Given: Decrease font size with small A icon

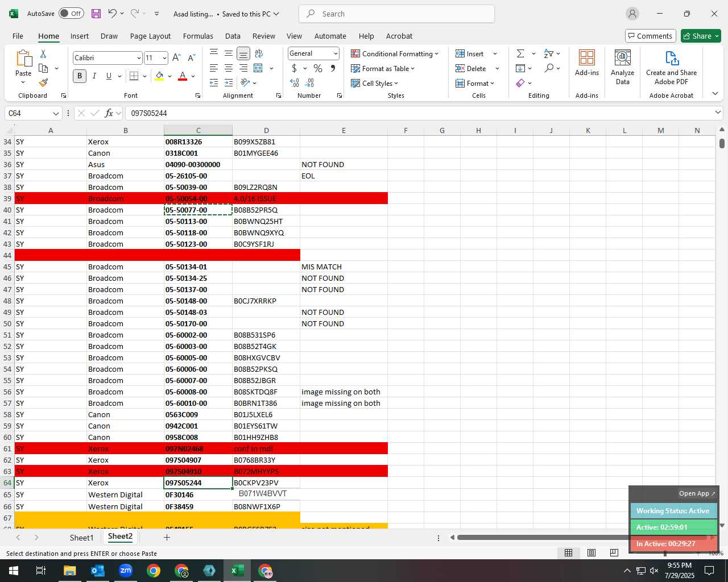Looking at the screenshot, I should click(x=191, y=57).
